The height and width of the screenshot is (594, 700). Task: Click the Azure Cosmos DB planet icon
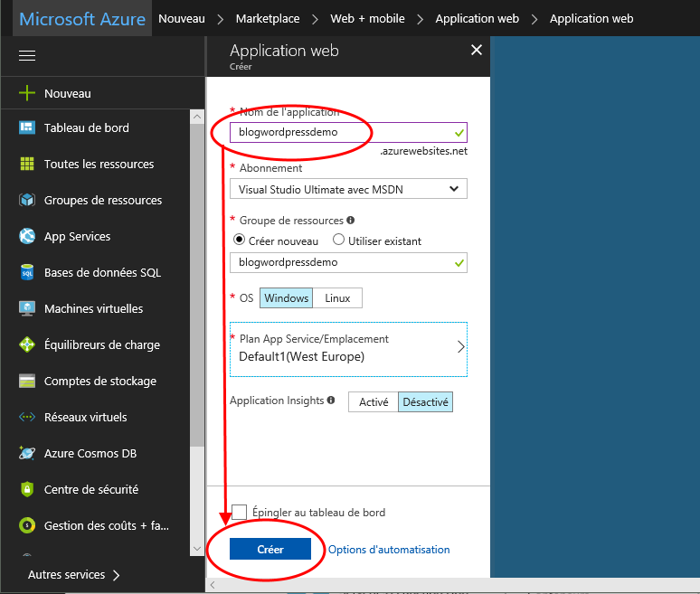27,453
